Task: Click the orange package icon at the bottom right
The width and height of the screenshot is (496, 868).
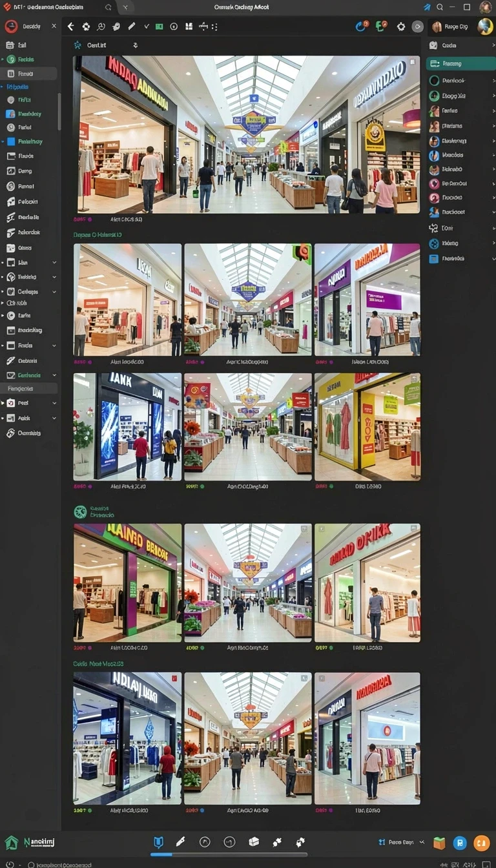Action: point(439,842)
